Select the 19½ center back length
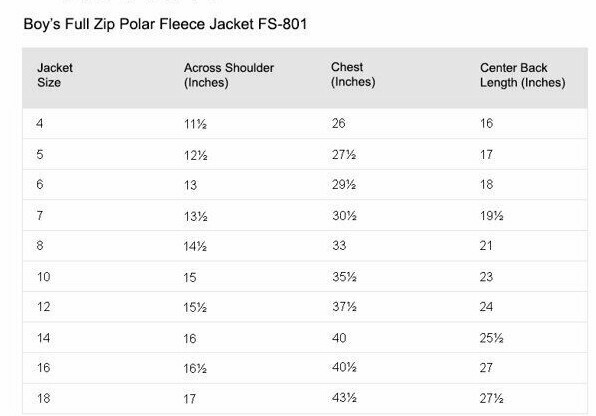 [491, 216]
